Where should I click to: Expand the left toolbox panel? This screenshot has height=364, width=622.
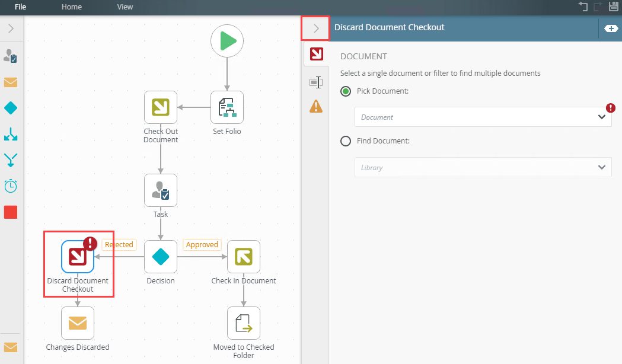(11, 28)
